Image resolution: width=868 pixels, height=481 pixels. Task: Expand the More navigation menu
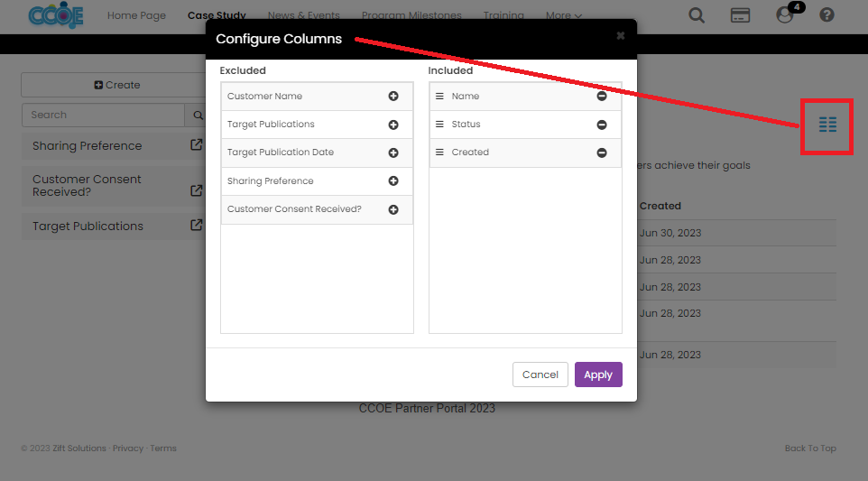563,15
